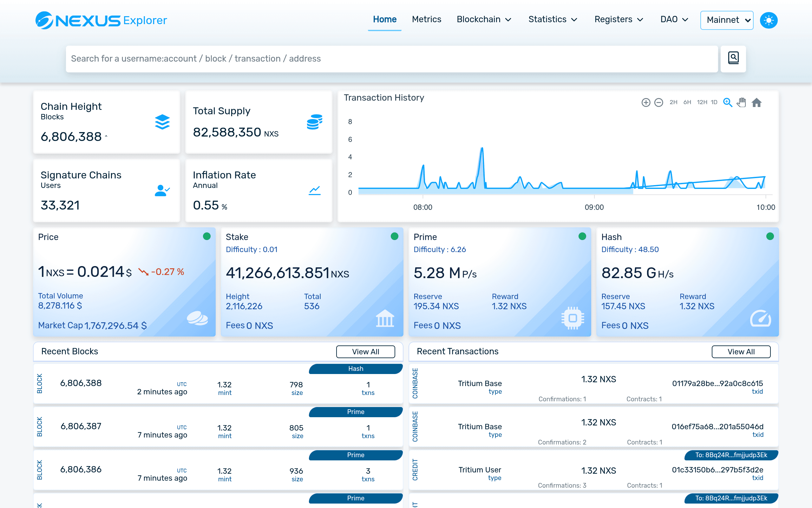Click the Prime card green status dot

point(582,236)
